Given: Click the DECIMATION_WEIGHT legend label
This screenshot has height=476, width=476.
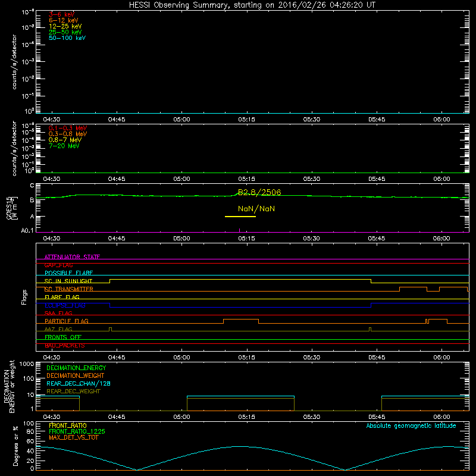Looking at the screenshot, I should [x=76, y=375].
